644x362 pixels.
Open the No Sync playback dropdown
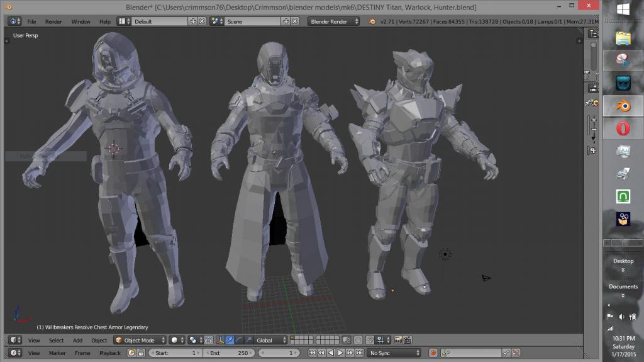(394, 353)
